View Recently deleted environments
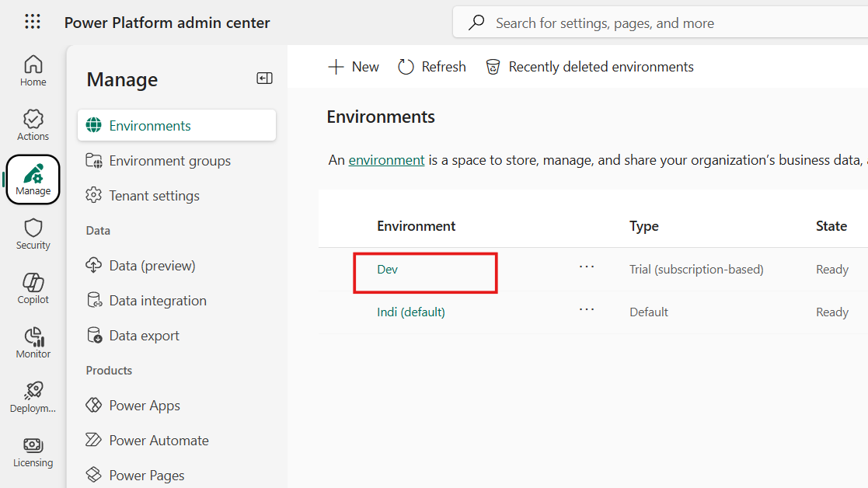 pos(590,67)
